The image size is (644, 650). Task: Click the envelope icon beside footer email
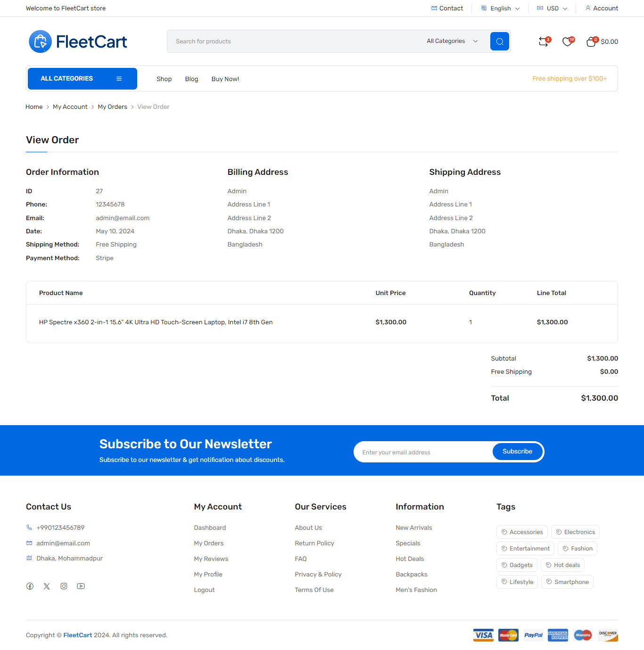point(29,543)
